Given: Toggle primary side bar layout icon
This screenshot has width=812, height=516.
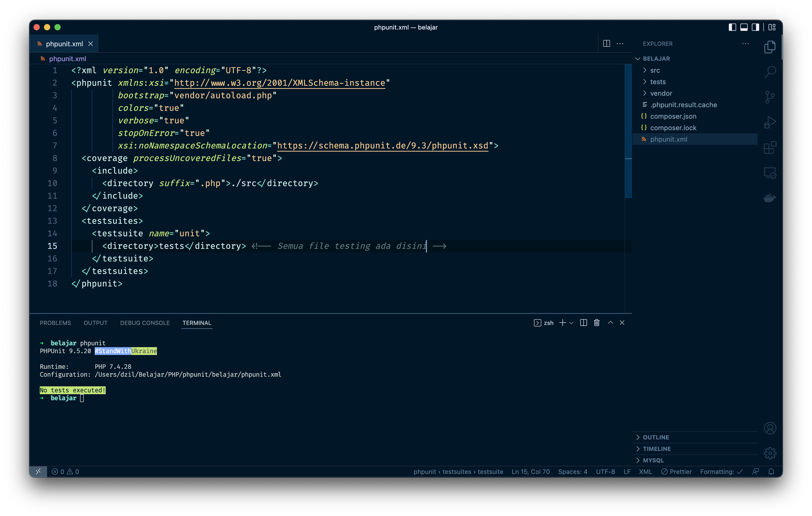Looking at the screenshot, I should click(x=732, y=27).
